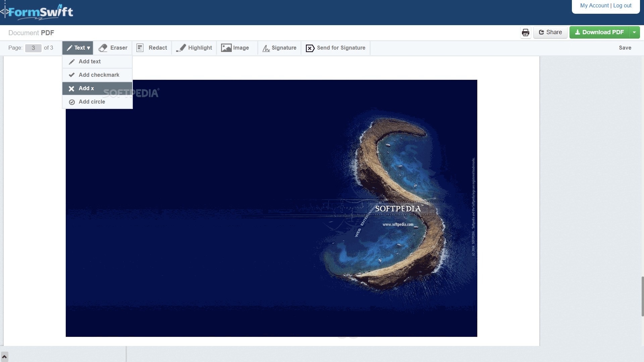Select the Redact tool
The height and width of the screenshot is (362, 644).
(152, 48)
